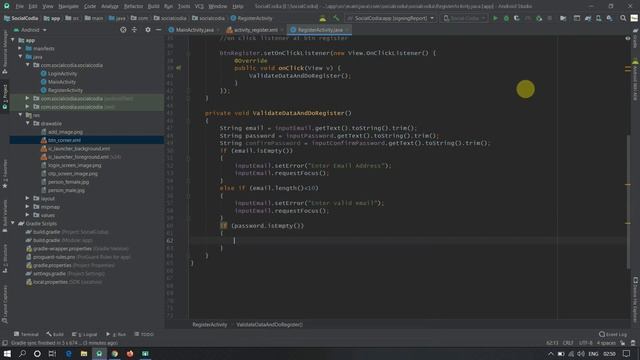
Task: Toggle the Device File Explorer side tab
Action: [x=635, y=299]
